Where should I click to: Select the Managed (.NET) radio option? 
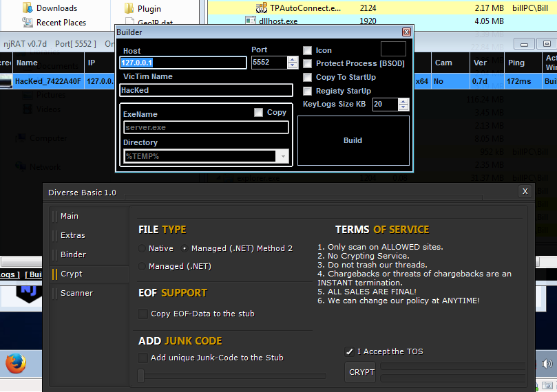coord(142,266)
